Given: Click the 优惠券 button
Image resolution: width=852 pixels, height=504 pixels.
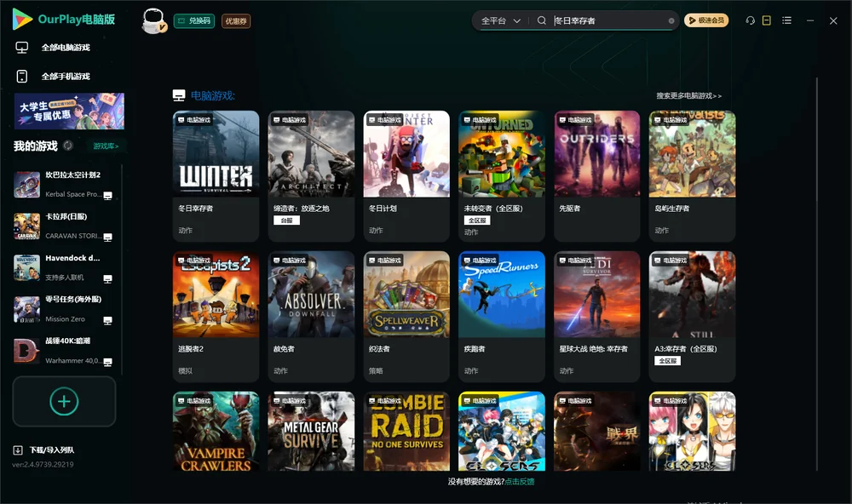Looking at the screenshot, I should pyautogui.click(x=236, y=20).
